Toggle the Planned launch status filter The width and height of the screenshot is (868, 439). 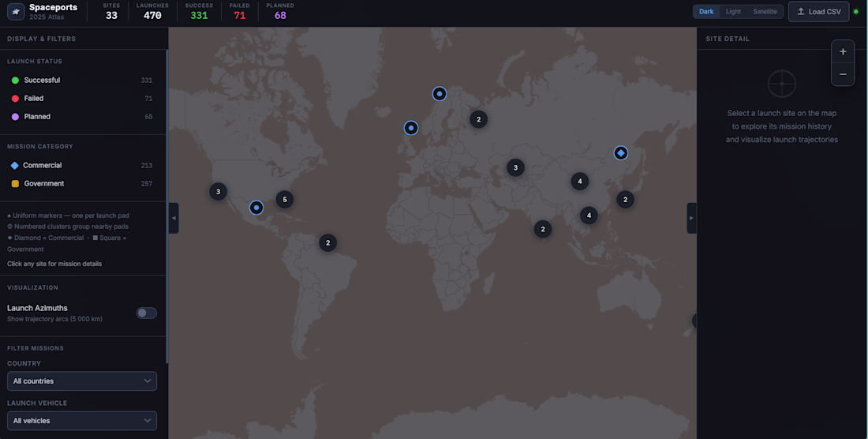click(82, 117)
